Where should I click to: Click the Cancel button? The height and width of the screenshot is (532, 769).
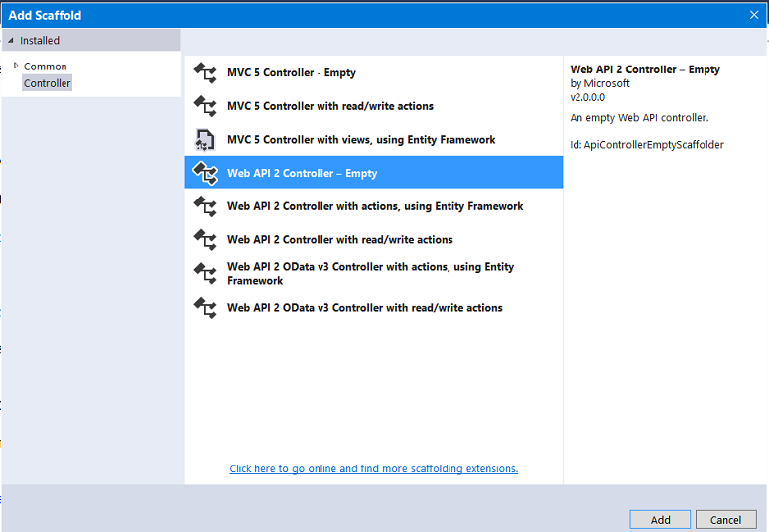click(x=726, y=520)
